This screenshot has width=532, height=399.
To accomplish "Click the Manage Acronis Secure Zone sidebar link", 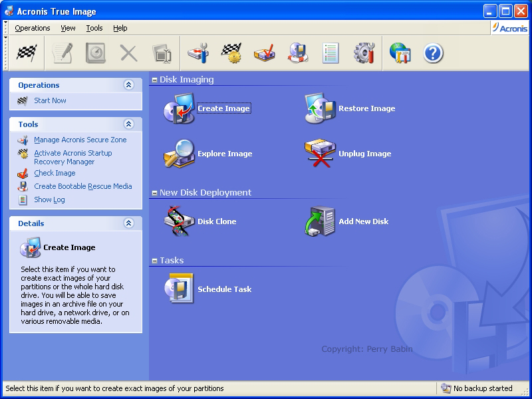I will (80, 140).
